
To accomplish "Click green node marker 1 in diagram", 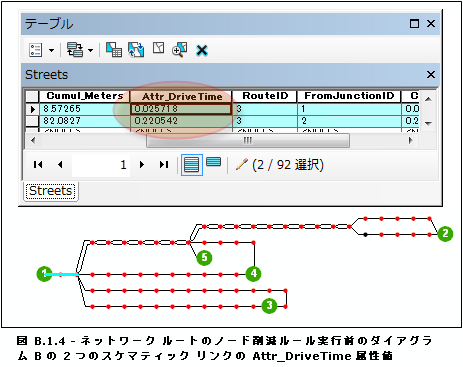I will click(x=44, y=274).
